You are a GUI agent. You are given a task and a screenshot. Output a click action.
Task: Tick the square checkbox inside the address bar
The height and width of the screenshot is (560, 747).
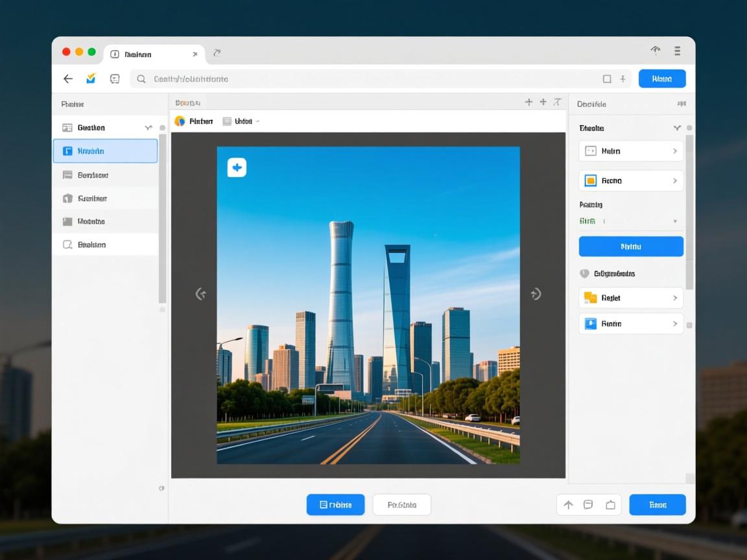[x=607, y=79]
